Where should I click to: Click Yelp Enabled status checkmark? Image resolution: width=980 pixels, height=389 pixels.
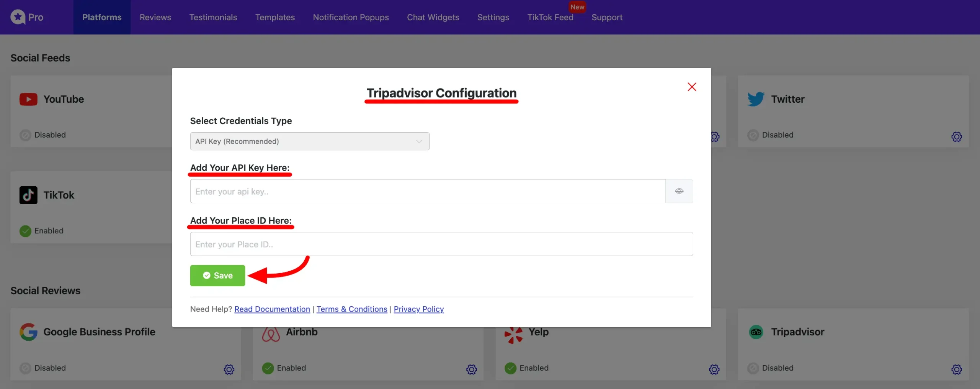click(x=510, y=368)
